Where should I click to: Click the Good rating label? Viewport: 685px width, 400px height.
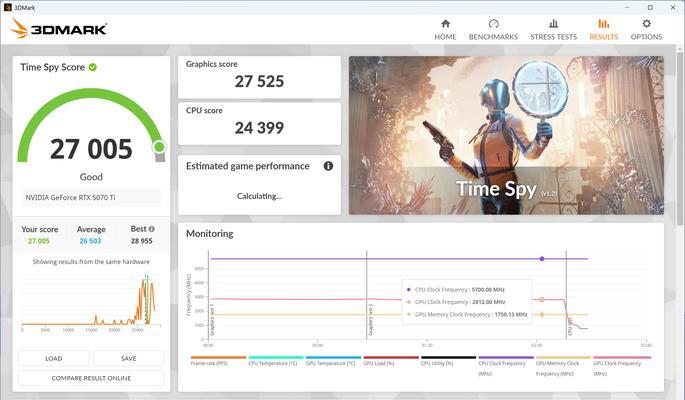(91, 177)
